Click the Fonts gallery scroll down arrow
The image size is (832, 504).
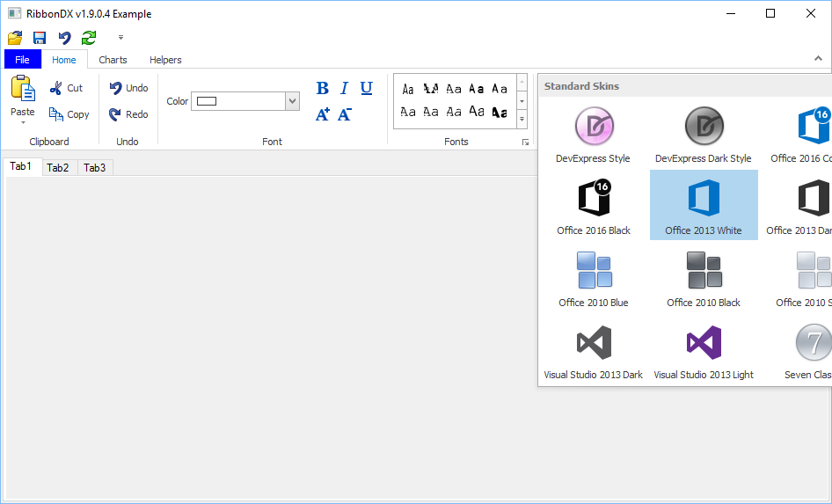tap(522, 101)
